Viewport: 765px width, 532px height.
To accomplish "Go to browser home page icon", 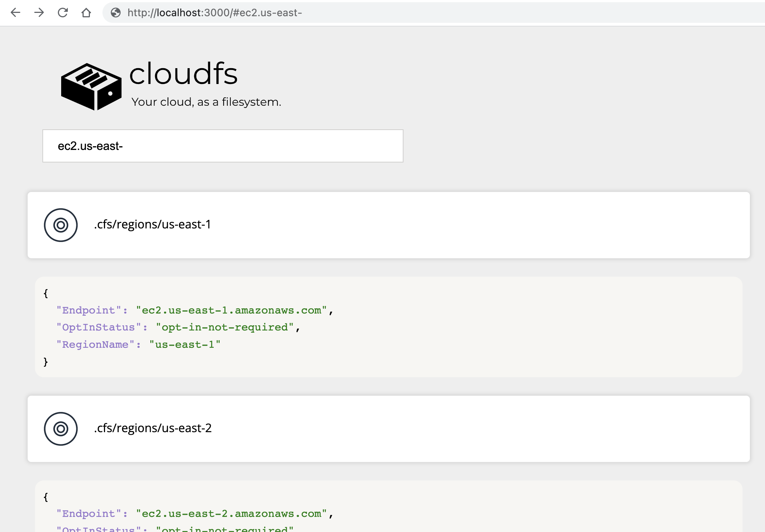I will (x=86, y=13).
